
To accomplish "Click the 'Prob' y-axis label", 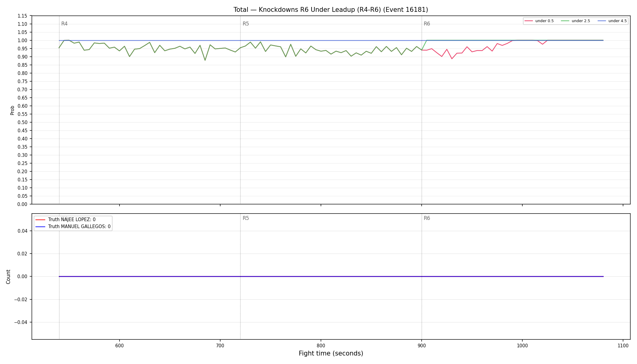I will point(12,110).
